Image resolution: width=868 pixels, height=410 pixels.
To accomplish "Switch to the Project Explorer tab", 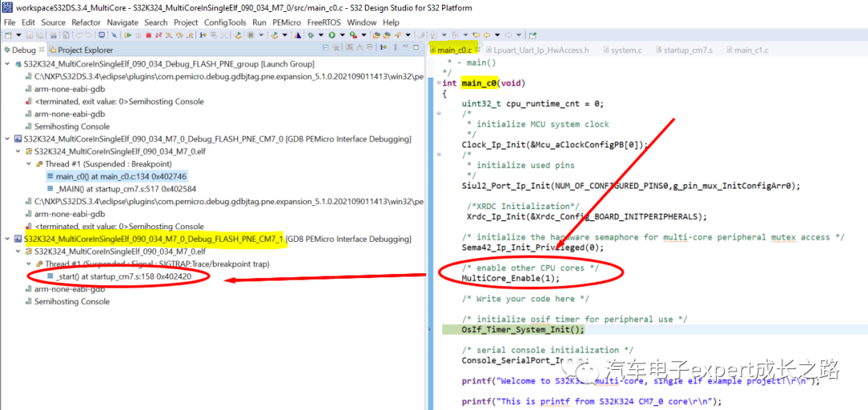I will tap(81, 50).
